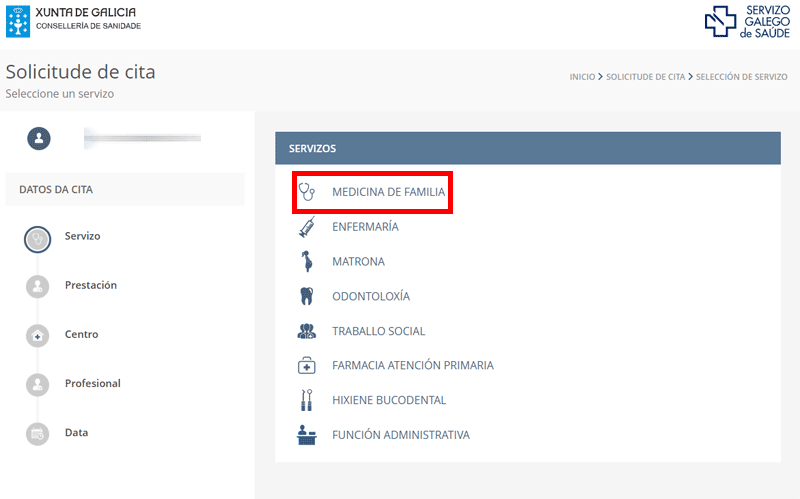The width and height of the screenshot is (800, 499).
Task: Click the dental tools icon for Hixiene Bucodental
Action: click(307, 400)
